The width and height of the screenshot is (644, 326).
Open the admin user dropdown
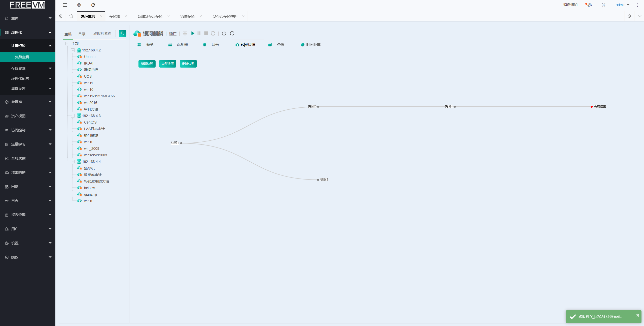click(622, 5)
